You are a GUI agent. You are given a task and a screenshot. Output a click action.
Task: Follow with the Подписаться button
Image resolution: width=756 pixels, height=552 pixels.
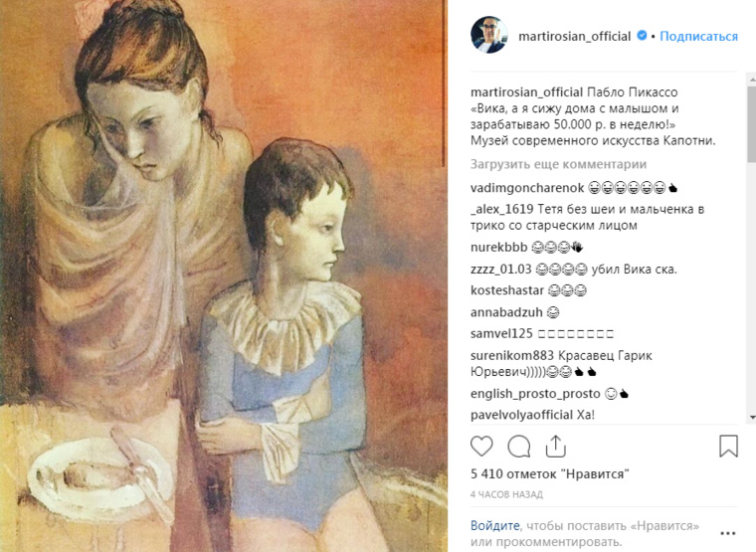click(698, 36)
